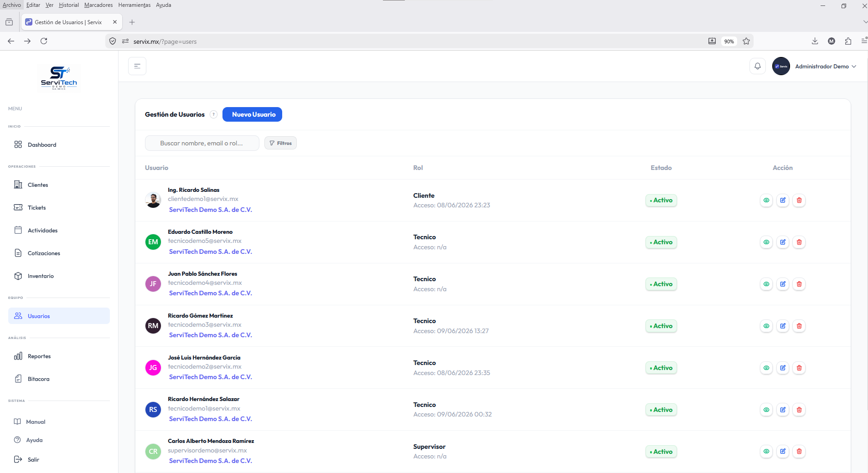Open browser extensions icon
Screen dimensions: 868x473
coord(848,41)
